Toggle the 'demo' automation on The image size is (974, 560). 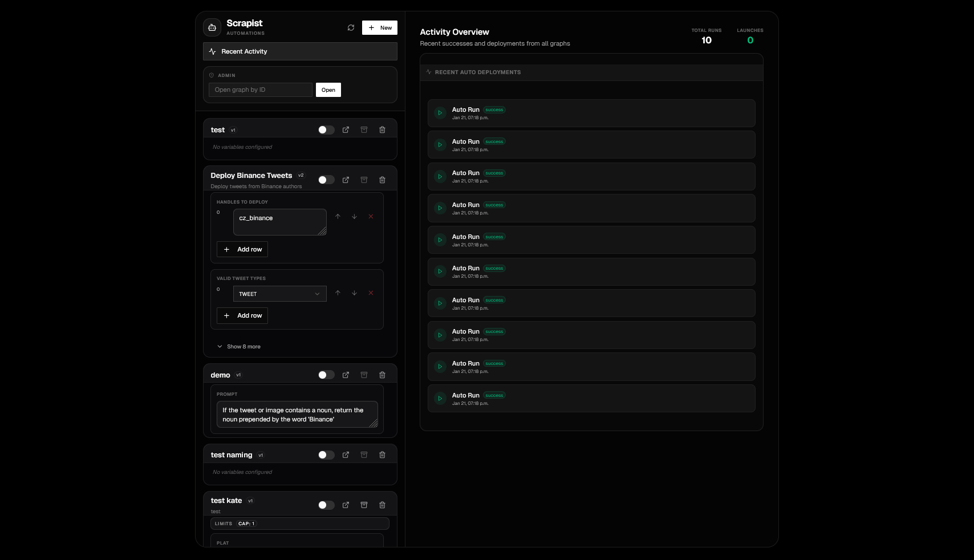click(326, 375)
